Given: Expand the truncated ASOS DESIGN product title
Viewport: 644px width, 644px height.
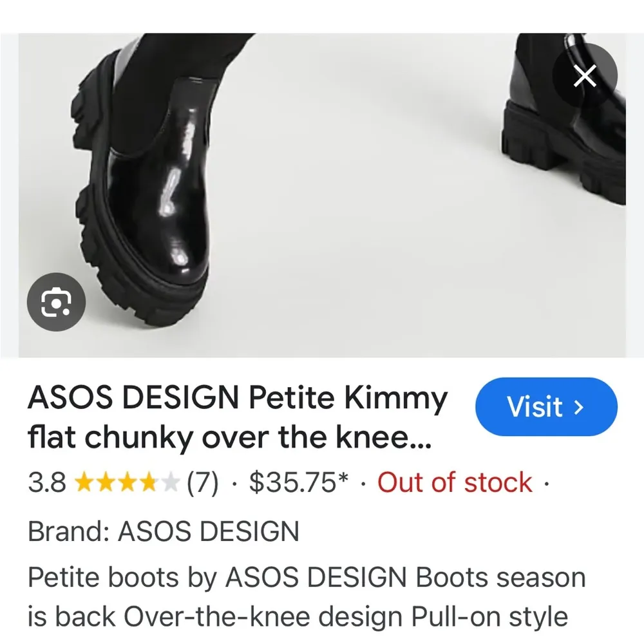Looking at the screenshot, I should pos(238,417).
